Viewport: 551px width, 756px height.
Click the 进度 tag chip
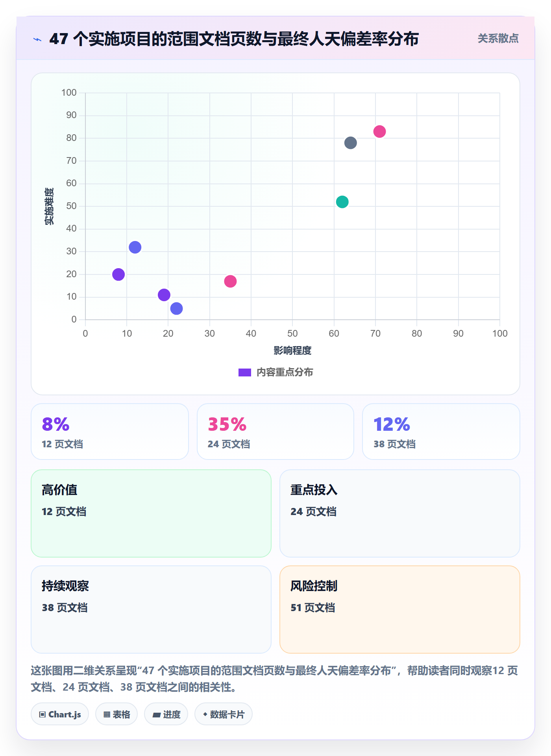click(x=166, y=714)
